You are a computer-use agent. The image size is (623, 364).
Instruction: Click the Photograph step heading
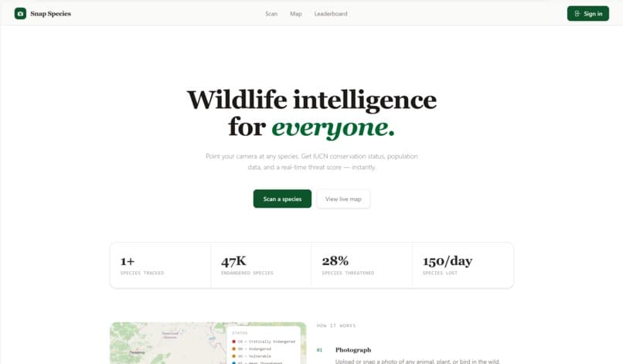pos(353,349)
